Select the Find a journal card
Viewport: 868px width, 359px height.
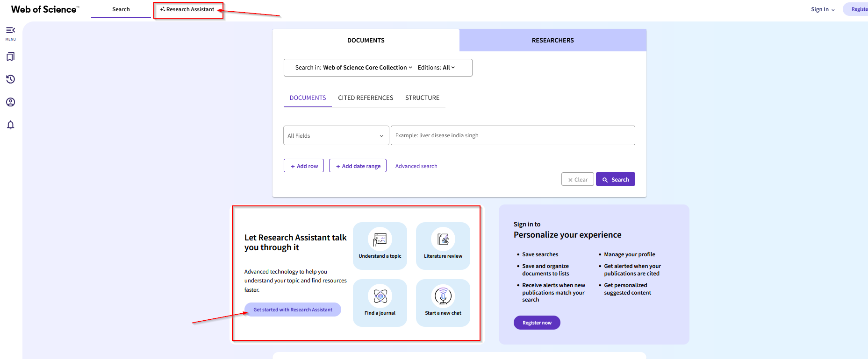tap(380, 303)
